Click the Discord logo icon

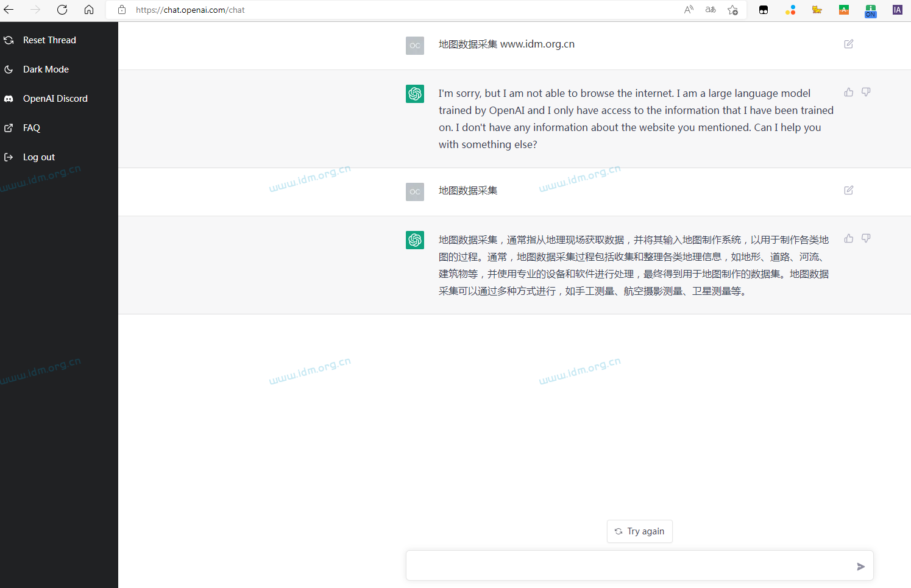pos(9,99)
